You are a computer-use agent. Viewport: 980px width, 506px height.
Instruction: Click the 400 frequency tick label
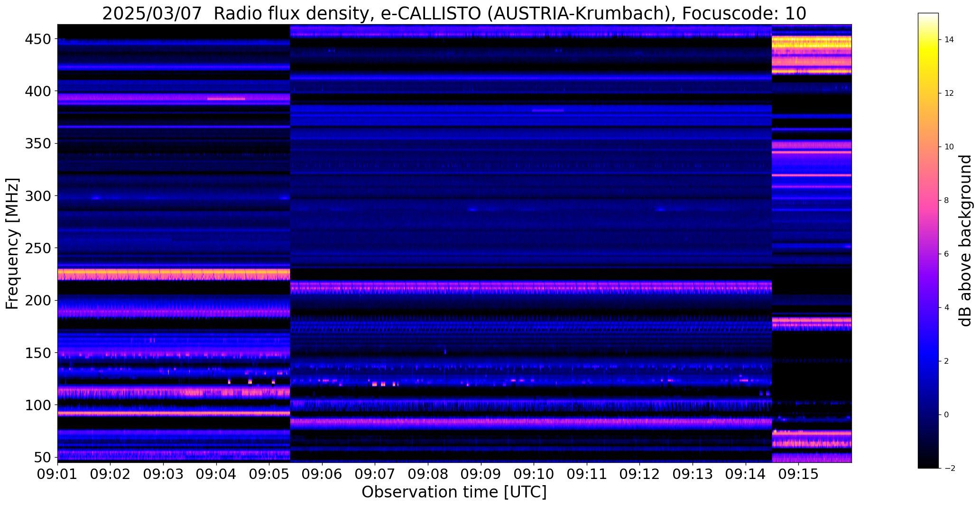[x=37, y=91]
